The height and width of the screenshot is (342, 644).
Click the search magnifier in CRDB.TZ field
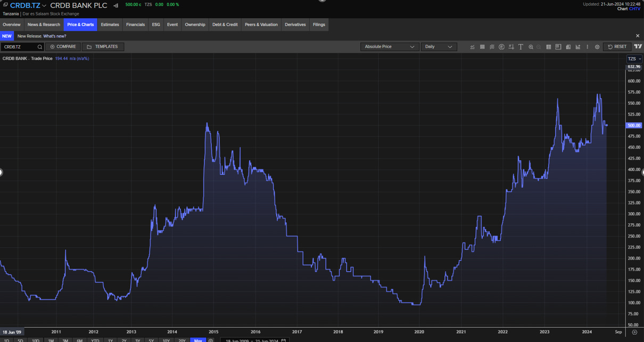(x=40, y=47)
